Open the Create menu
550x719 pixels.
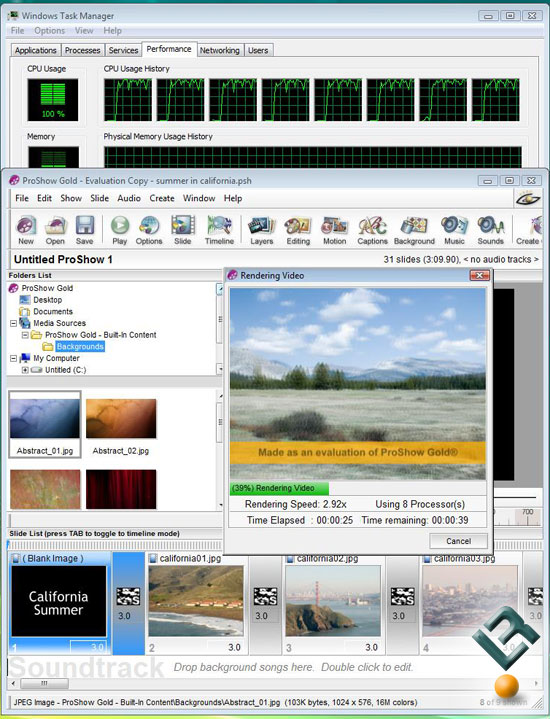(162, 198)
